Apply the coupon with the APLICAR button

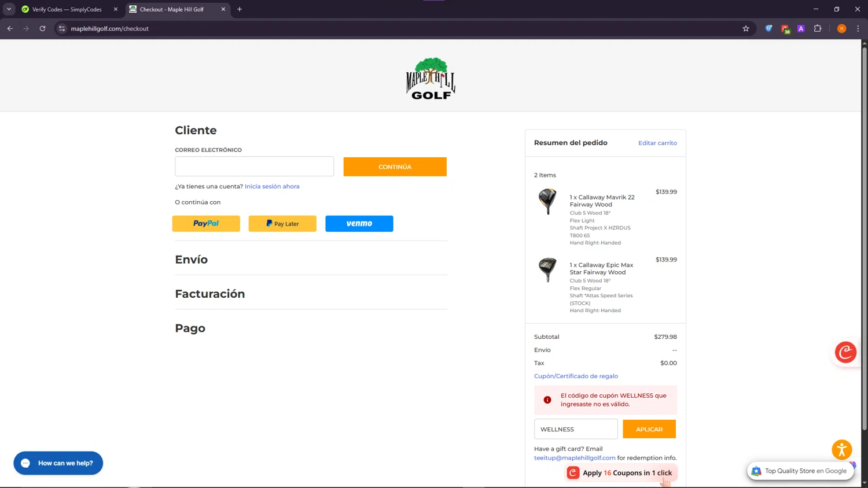649,429
